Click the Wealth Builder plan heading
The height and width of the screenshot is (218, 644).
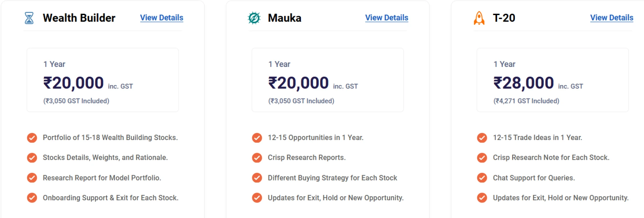(79, 18)
